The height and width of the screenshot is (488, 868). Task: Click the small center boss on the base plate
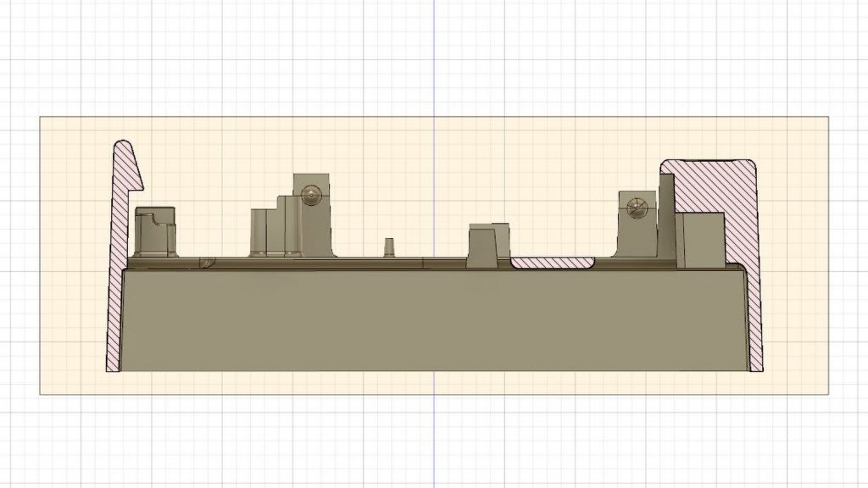point(389,247)
